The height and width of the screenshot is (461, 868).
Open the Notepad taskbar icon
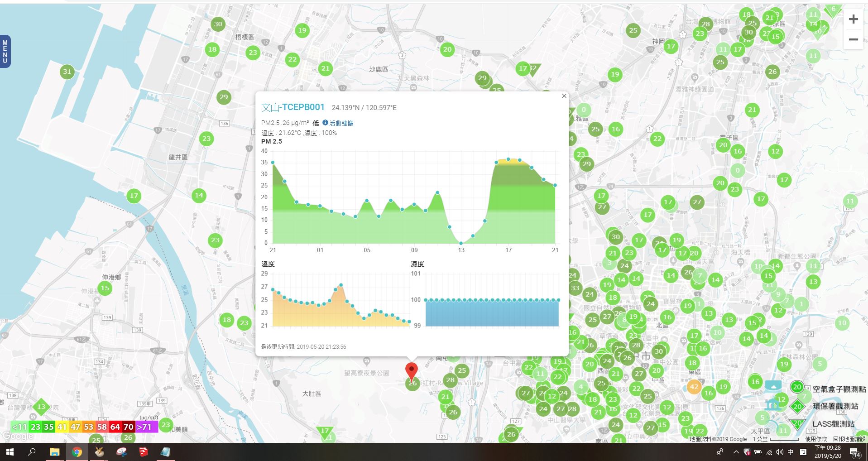pos(165,452)
